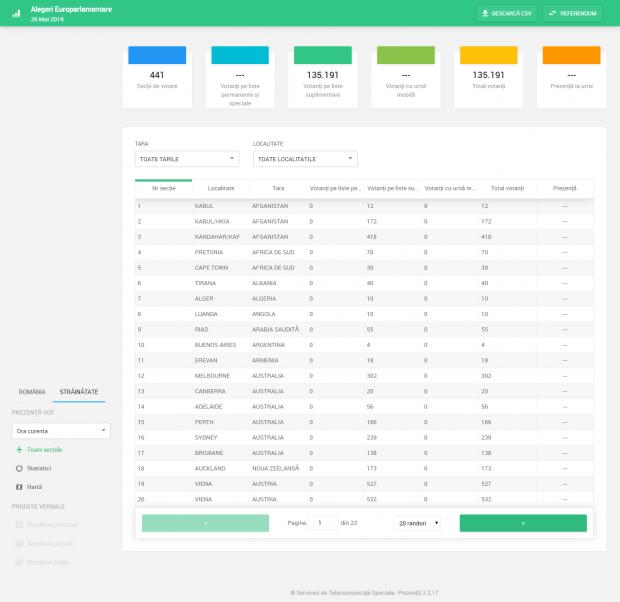The image size is (620, 602).
Task: Click the Rezultate parțiale document icon
Action: pos(19,543)
